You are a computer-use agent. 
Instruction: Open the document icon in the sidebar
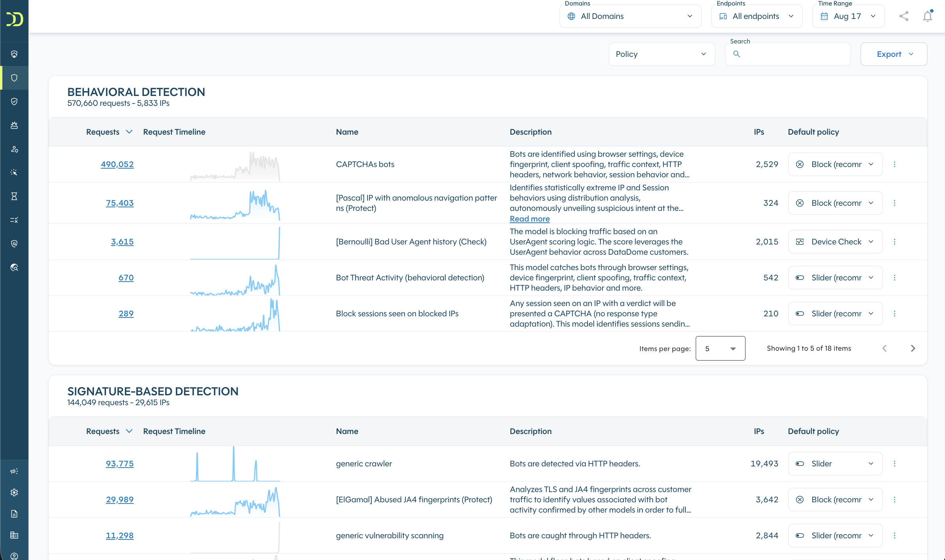point(14,514)
